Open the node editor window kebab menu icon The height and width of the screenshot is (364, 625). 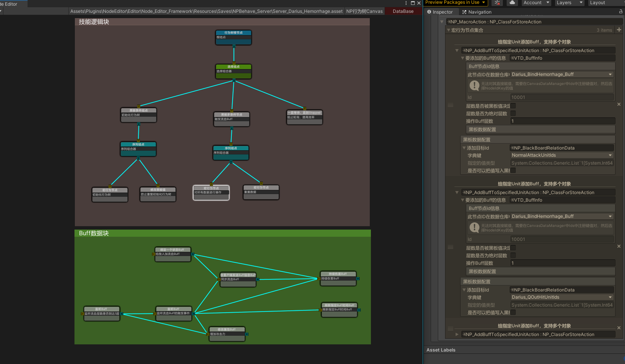coord(406,3)
